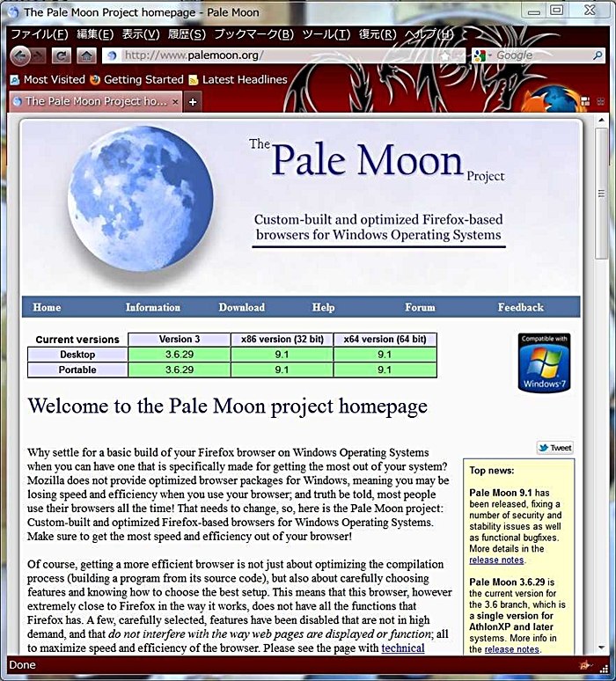Screen dimensions: 616x681
Task: Open the ツール(T) menu
Action: [326, 34]
